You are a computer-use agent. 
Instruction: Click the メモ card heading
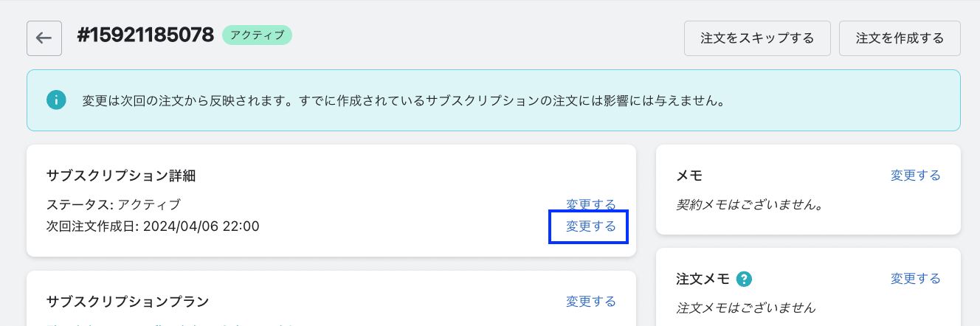pos(689,176)
